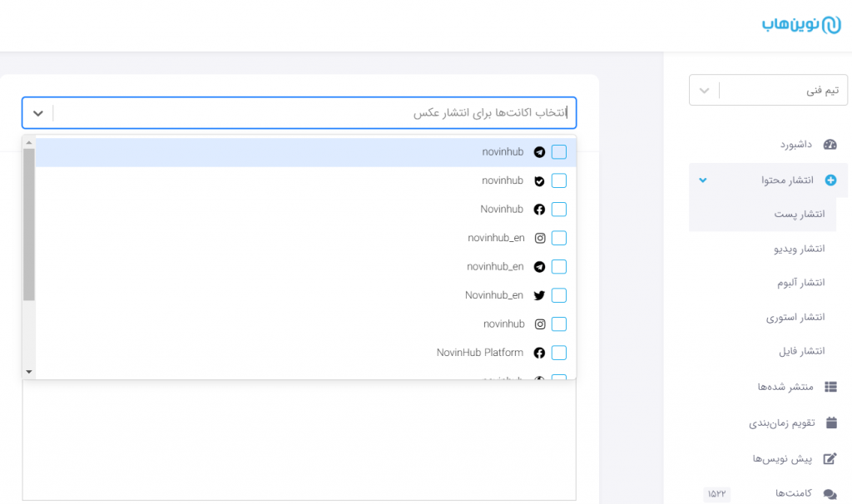Go to انتشار ویدیو
This screenshot has width=852, height=504.
pos(800,249)
